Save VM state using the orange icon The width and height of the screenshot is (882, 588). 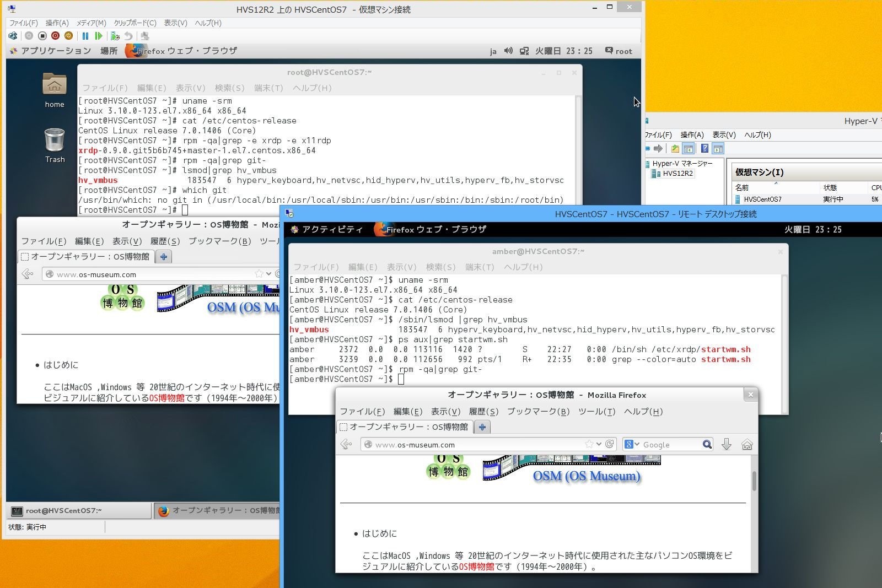tap(68, 36)
